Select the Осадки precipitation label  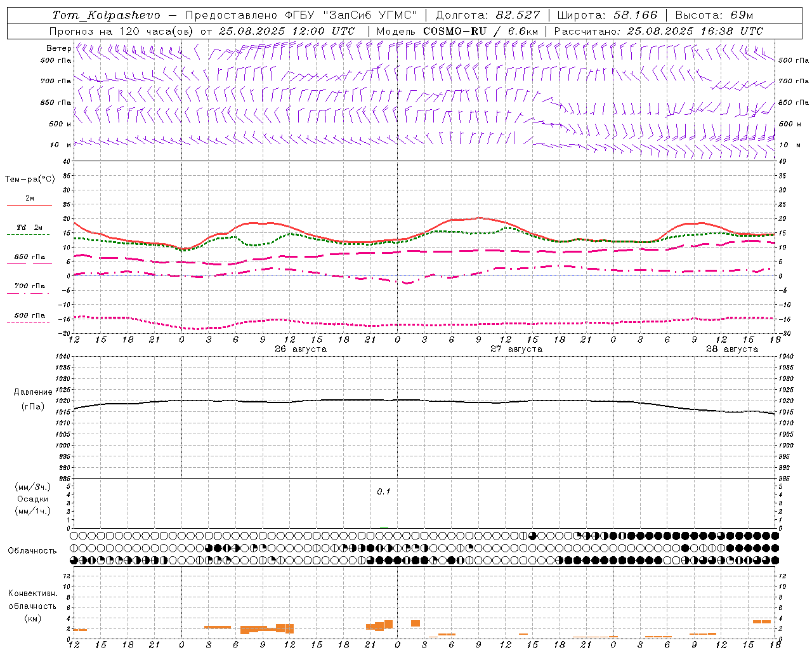(x=33, y=499)
